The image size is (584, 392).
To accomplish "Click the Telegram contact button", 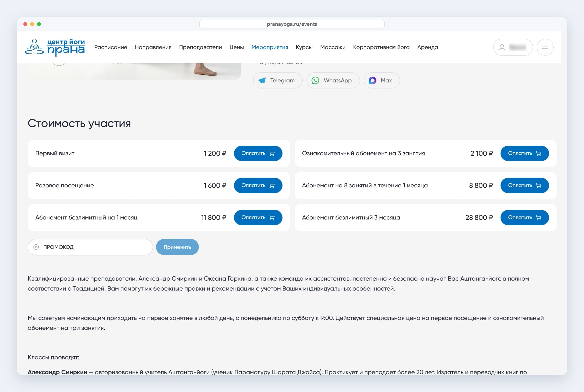I will 278,81.
